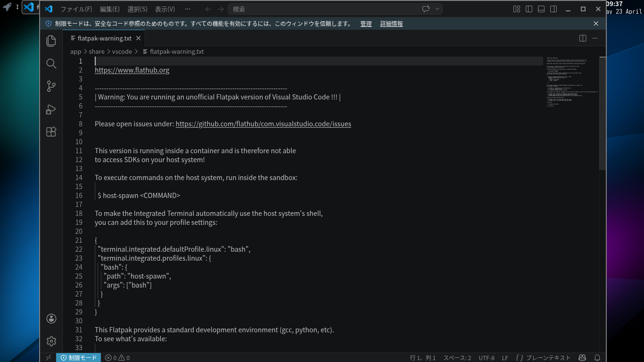
Task: Open the Run and Debug view
Action: 51,109
